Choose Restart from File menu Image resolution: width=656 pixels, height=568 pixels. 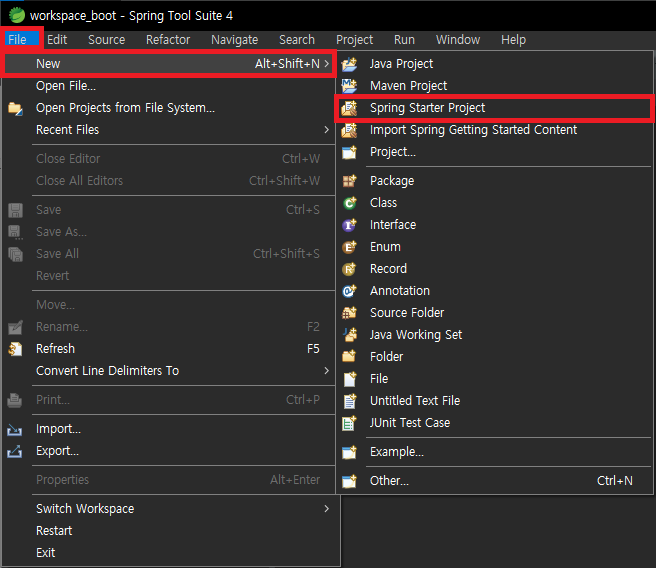[x=169, y=531]
